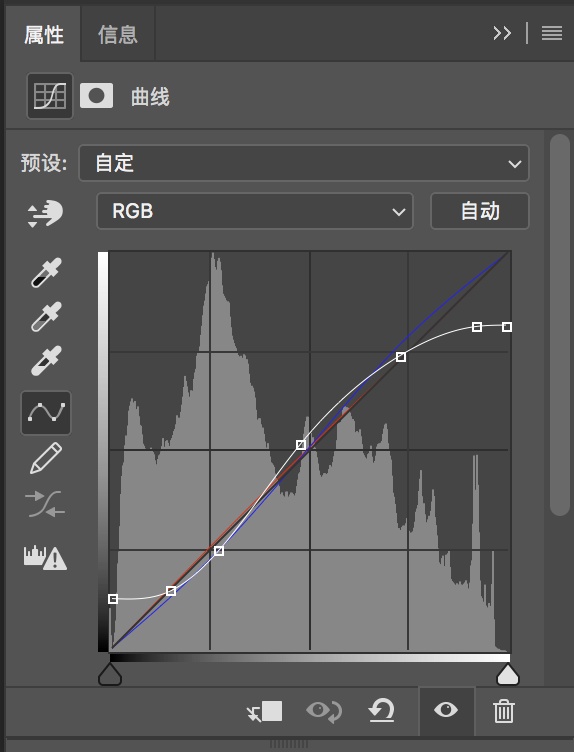
Task: Pick the white point eyedropper
Action: click(x=46, y=361)
